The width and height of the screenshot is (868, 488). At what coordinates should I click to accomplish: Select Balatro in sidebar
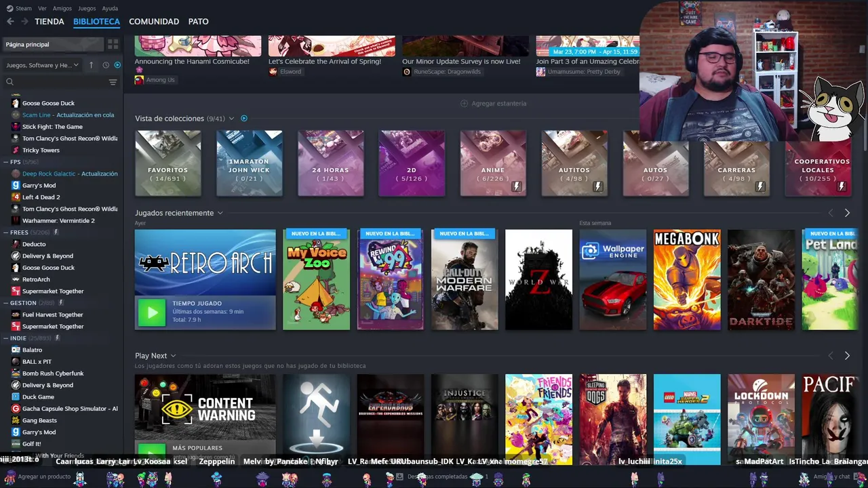point(32,350)
